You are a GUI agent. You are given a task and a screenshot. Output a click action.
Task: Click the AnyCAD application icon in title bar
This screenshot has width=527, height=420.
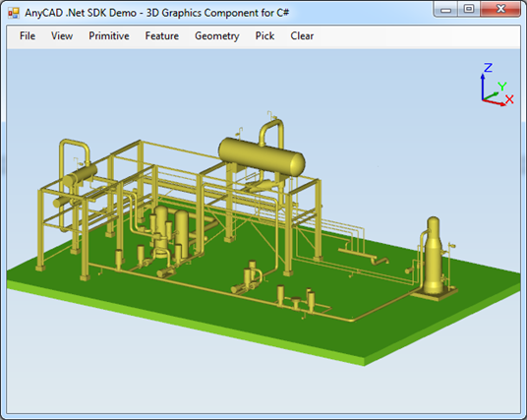tap(14, 13)
